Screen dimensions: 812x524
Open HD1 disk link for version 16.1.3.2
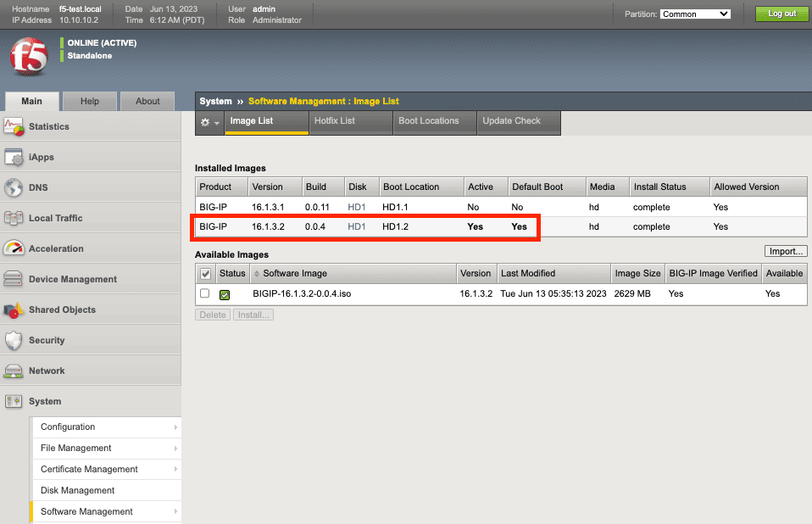coord(356,226)
